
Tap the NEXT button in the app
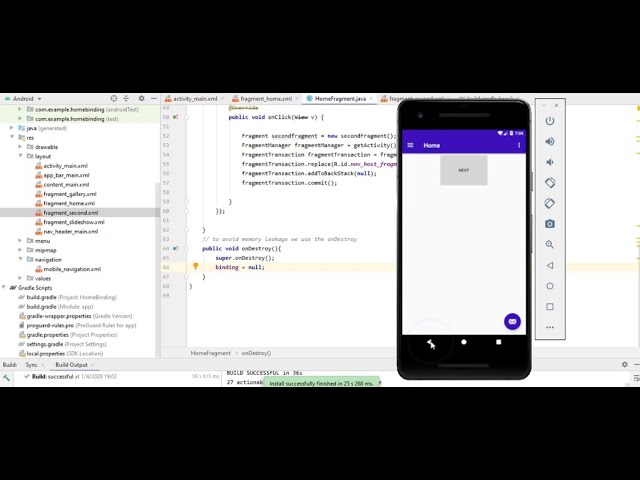[x=464, y=170]
